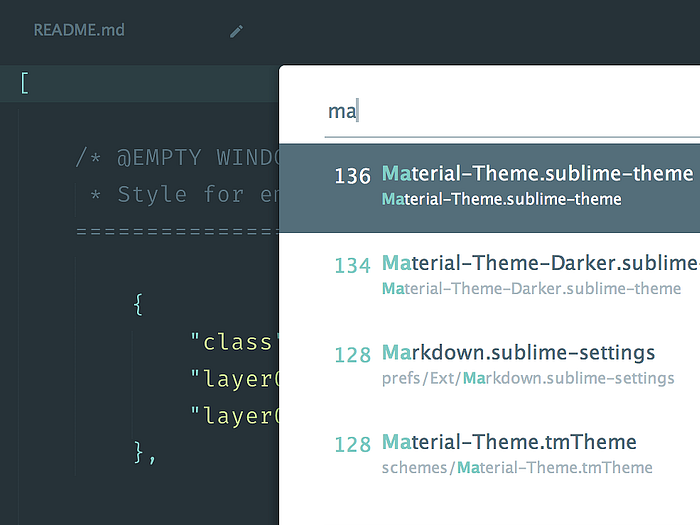This screenshot has width=700, height=525.
Task: Choose the Markdown.sublime-settings result
Action: point(489,365)
